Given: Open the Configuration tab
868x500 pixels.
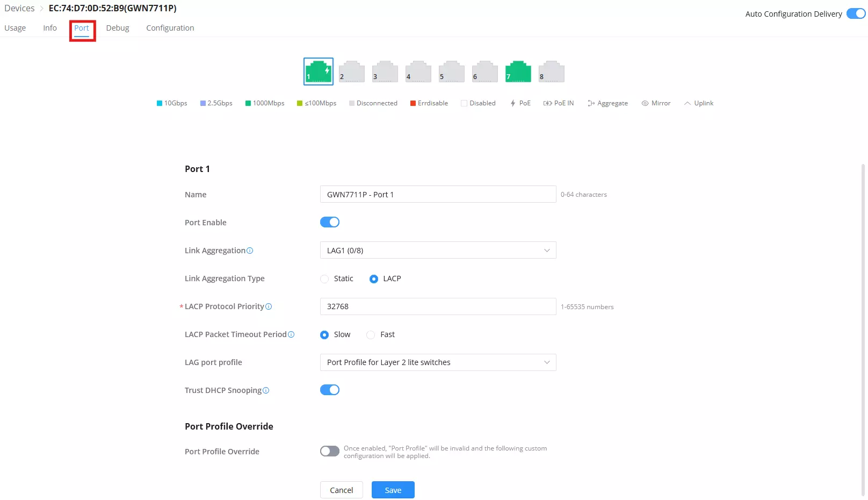Looking at the screenshot, I should [x=170, y=28].
